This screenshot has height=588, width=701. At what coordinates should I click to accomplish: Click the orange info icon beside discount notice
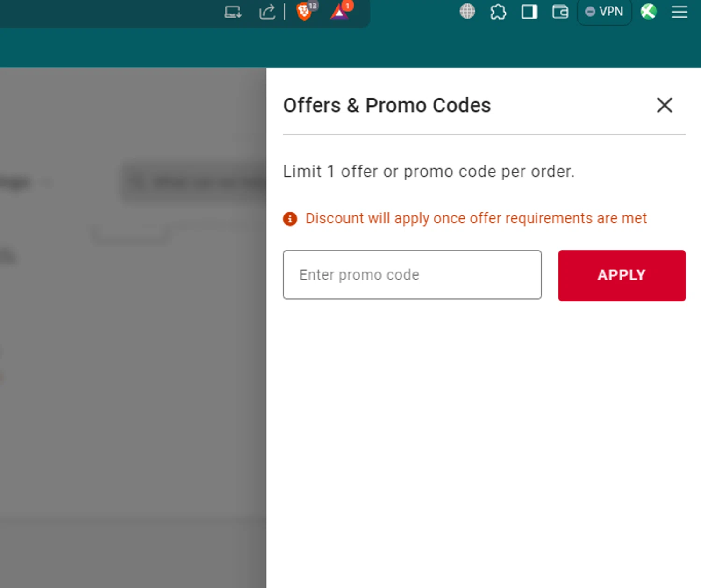(x=290, y=219)
